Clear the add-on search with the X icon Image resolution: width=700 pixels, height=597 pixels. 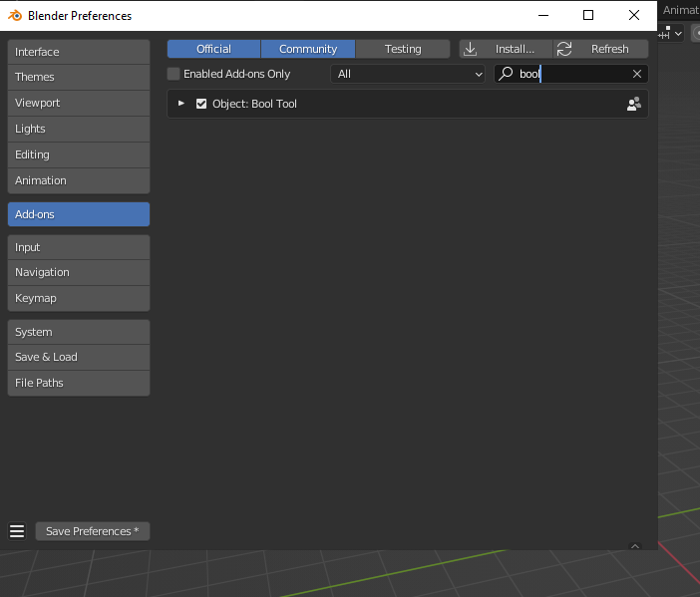coord(637,74)
